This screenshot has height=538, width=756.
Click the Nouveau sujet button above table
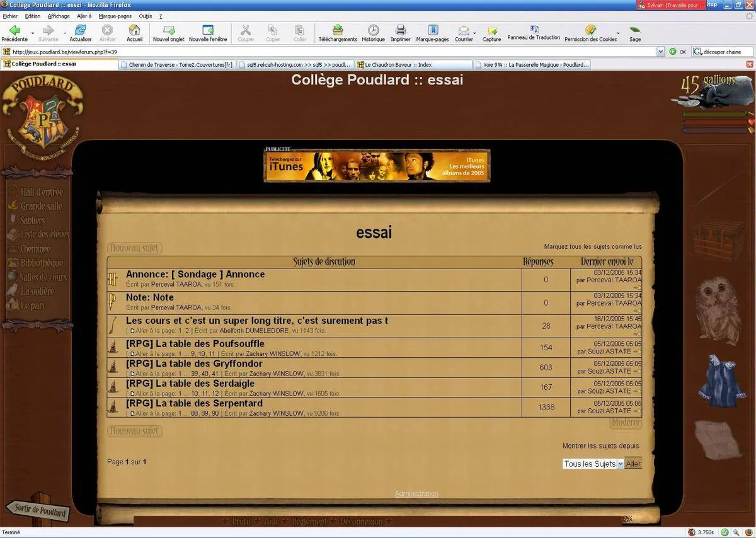pos(135,248)
